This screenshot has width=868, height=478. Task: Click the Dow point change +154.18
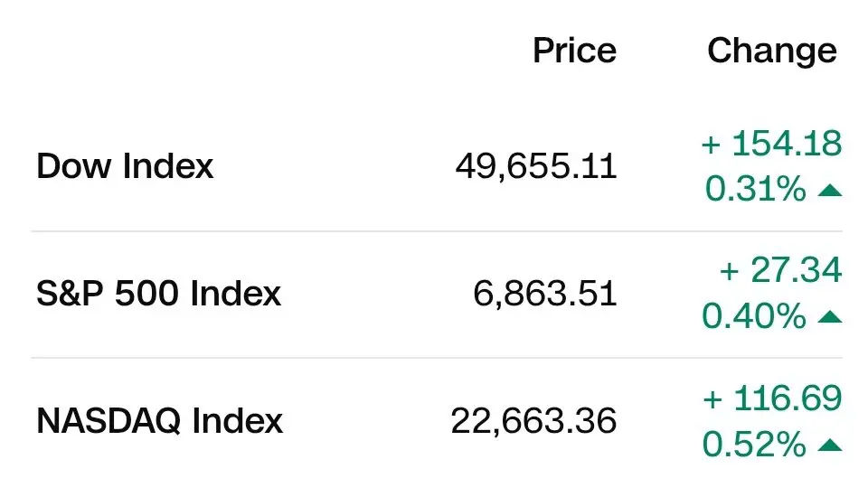pyautogui.click(x=771, y=144)
